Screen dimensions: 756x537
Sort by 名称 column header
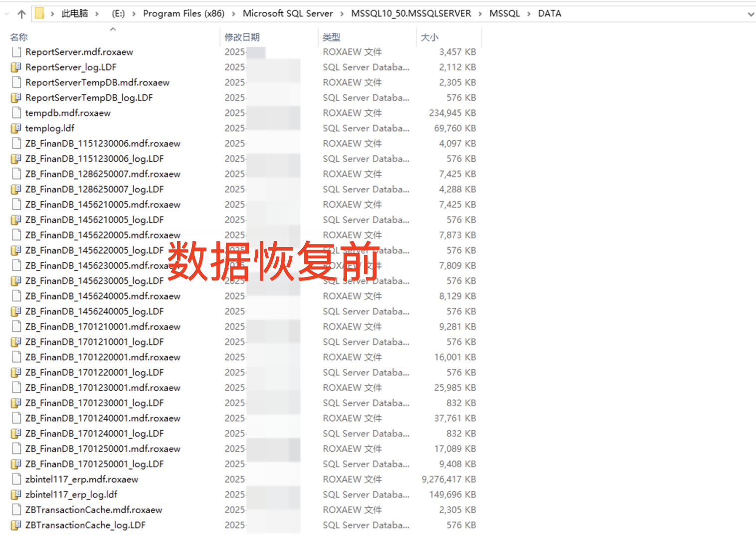click(19, 37)
